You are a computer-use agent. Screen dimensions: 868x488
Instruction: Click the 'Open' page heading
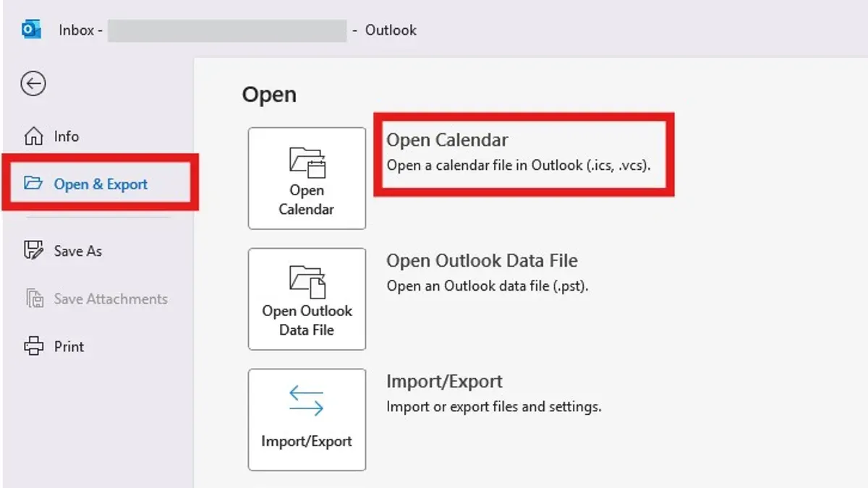pos(269,95)
